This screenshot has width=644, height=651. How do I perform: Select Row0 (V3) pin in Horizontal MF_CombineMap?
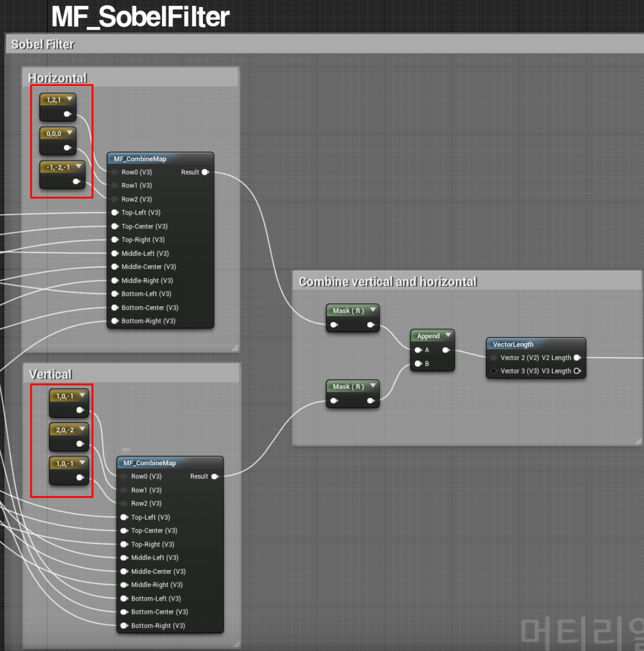coord(115,172)
